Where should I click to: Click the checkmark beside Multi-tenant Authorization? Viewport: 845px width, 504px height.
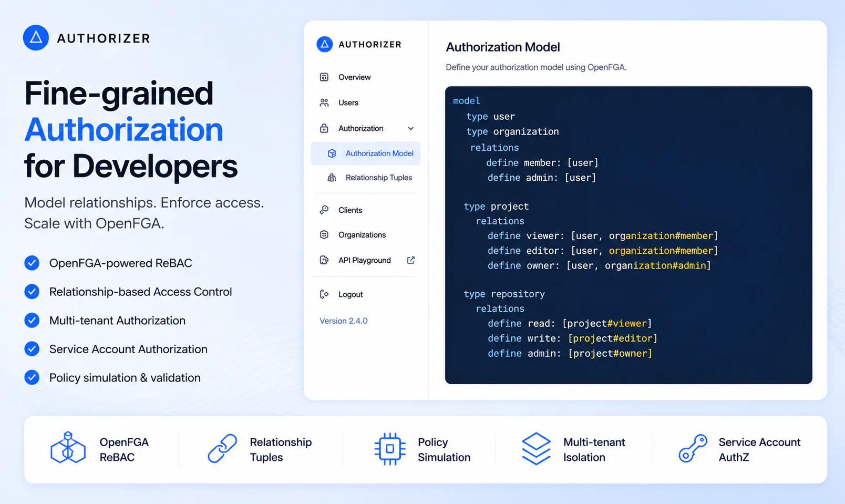32,320
